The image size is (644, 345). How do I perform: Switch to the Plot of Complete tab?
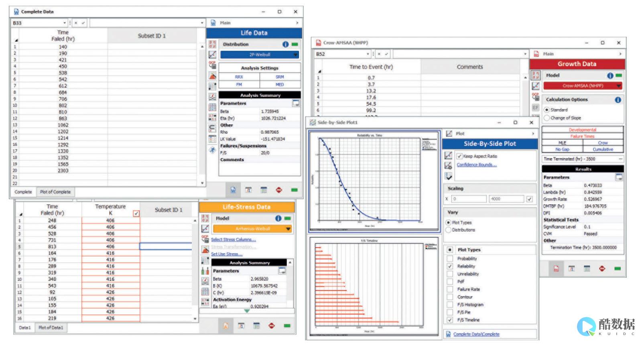(x=55, y=192)
